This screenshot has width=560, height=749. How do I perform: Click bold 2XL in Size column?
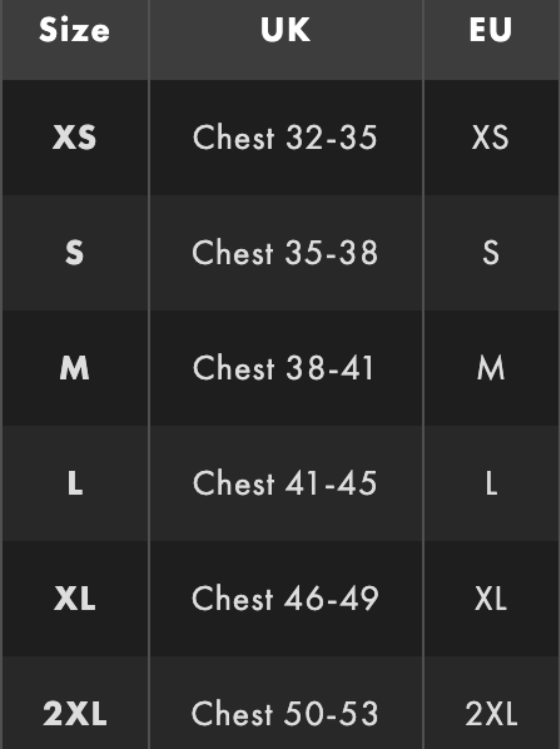pyautogui.click(x=75, y=714)
